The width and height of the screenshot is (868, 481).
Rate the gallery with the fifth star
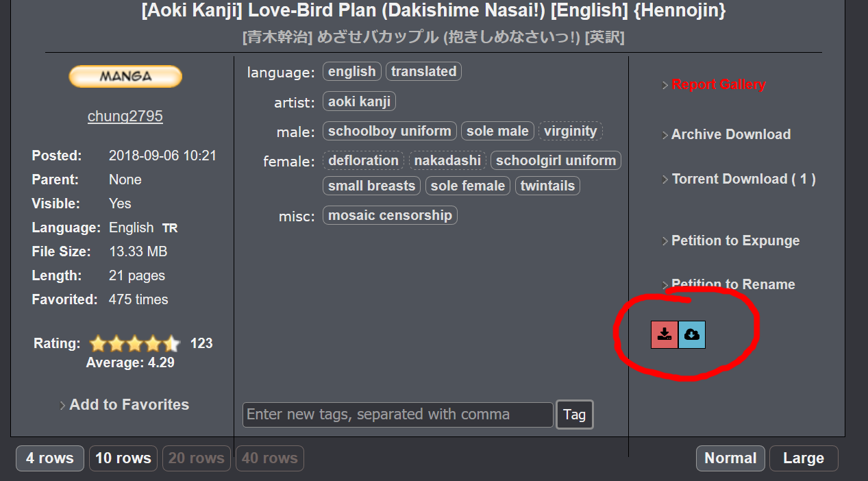[172, 343]
